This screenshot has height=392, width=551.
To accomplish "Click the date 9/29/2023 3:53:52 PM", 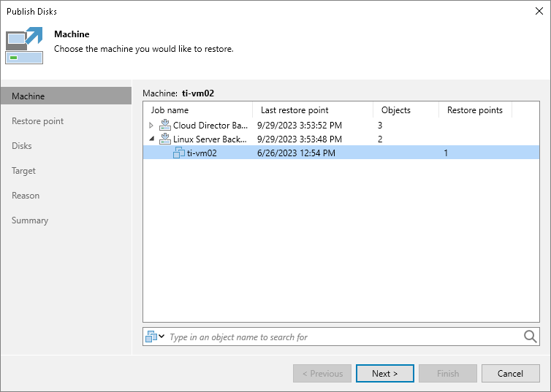I will click(300, 126).
